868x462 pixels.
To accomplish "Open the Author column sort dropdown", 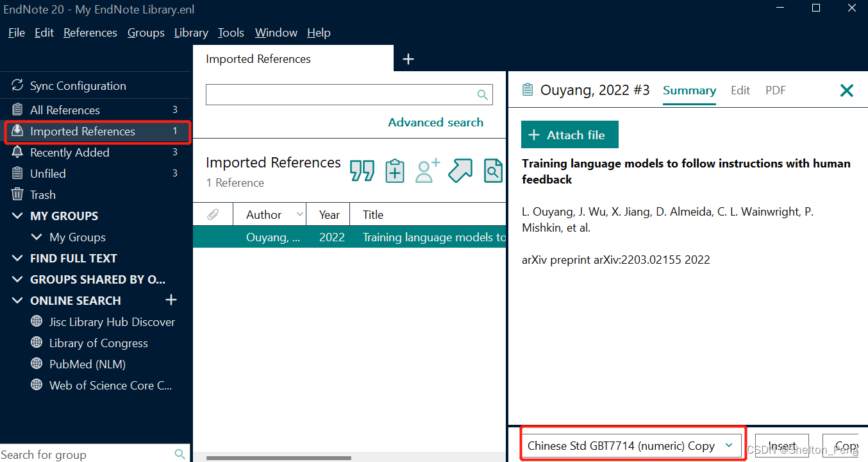I will pos(299,214).
